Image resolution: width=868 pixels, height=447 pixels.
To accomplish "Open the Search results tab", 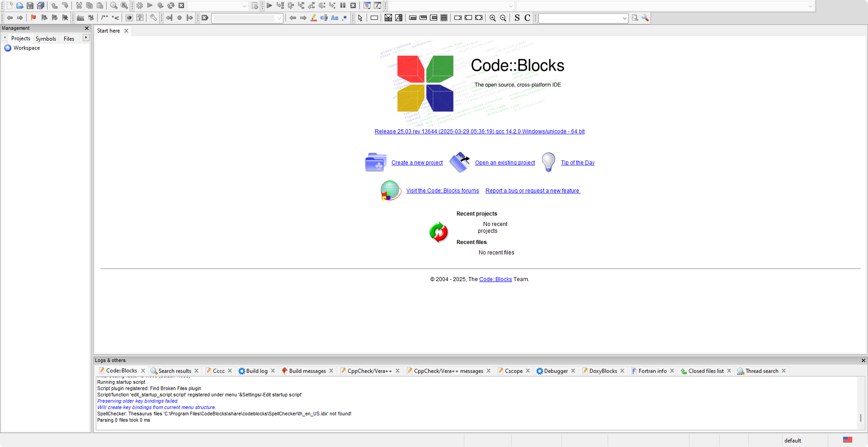I will point(175,371).
